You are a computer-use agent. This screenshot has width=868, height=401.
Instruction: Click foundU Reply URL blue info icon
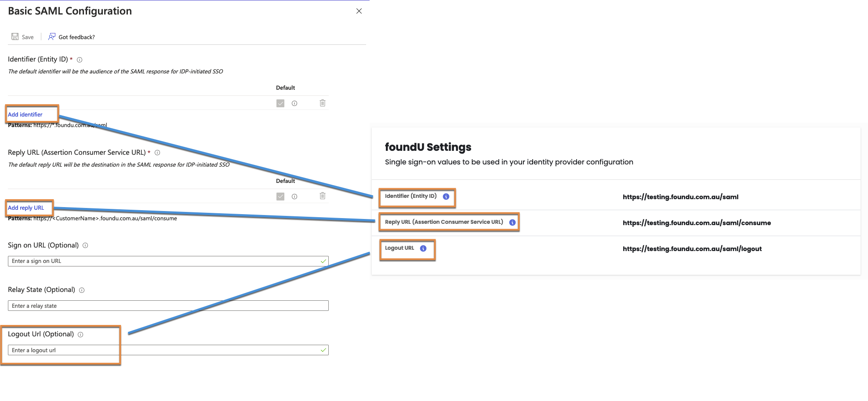(x=512, y=222)
